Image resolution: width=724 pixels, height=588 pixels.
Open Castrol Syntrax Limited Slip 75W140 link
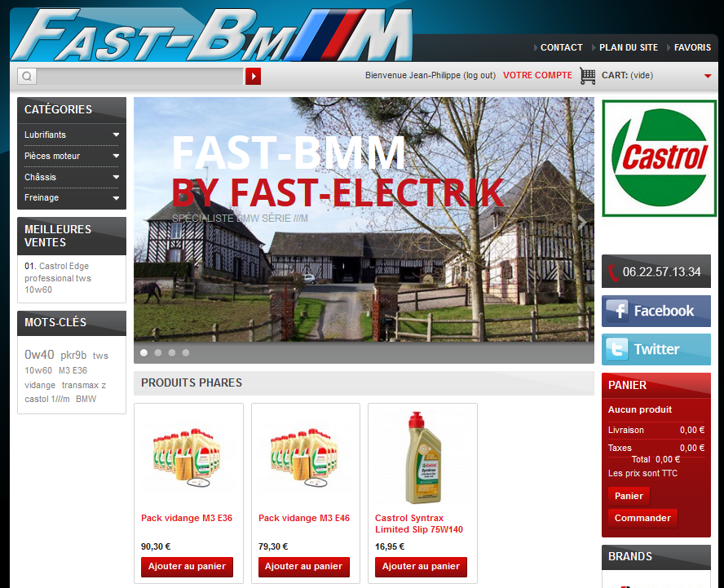(x=419, y=524)
